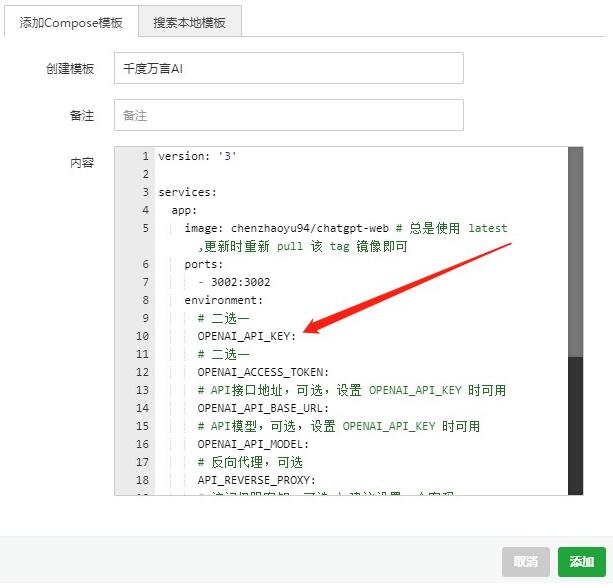Viewport: 613px width, 588px height.
Task: Click the 创建模板 name input field
Action: pos(289,68)
